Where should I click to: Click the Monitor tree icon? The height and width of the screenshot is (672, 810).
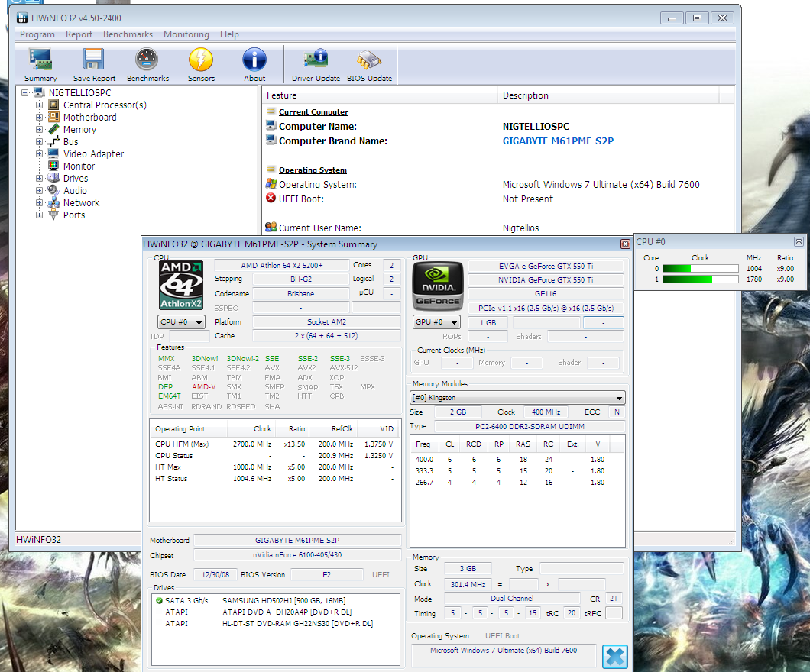[x=53, y=166]
